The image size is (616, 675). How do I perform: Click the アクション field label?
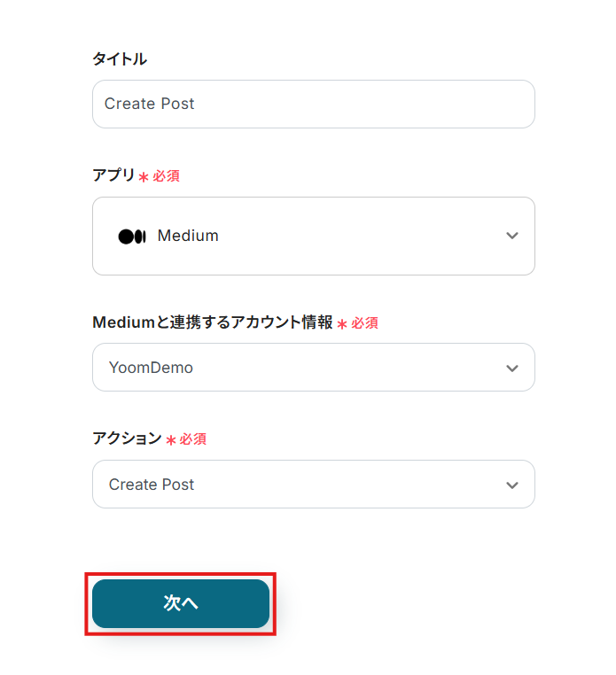[127, 438]
